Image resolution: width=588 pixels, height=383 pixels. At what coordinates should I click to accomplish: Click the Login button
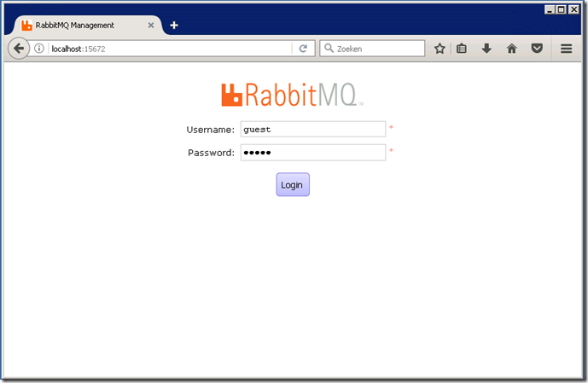(293, 184)
